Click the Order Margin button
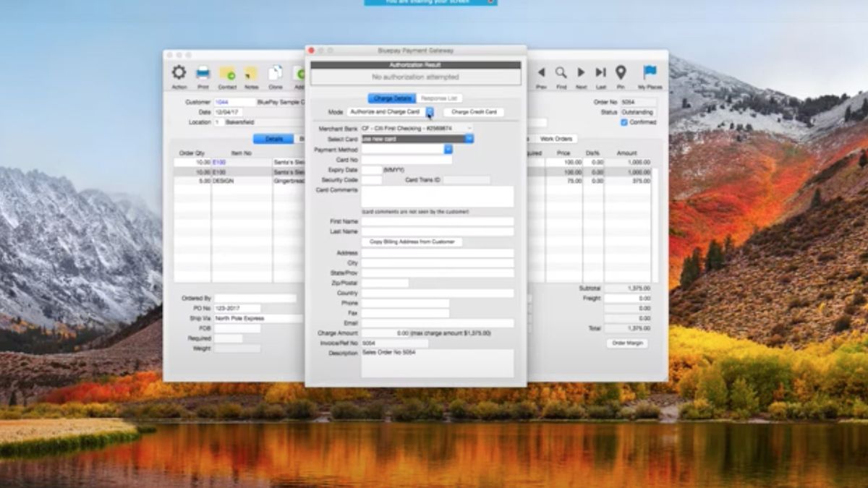 (x=628, y=343)
